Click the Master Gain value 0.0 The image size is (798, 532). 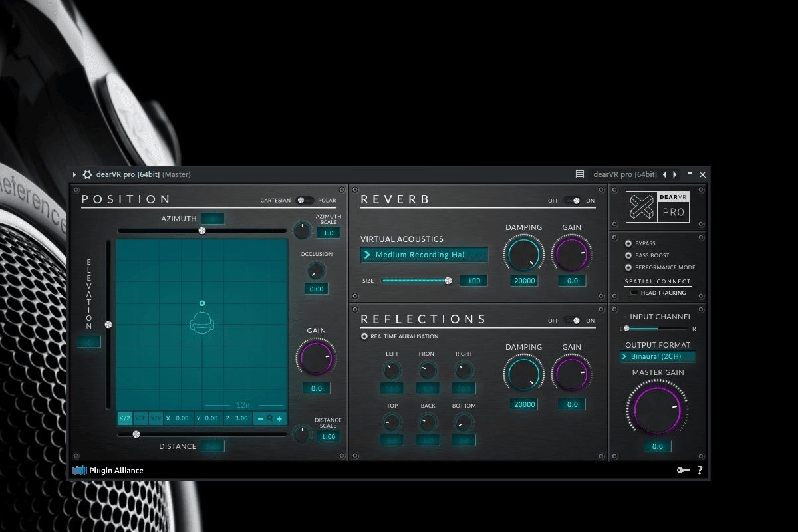pos(658,446)
